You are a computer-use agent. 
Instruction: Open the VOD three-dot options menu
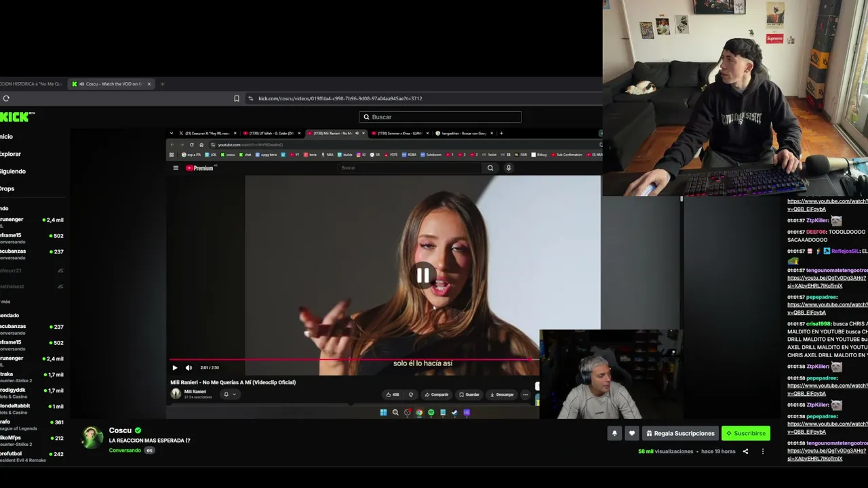[763, 451]
